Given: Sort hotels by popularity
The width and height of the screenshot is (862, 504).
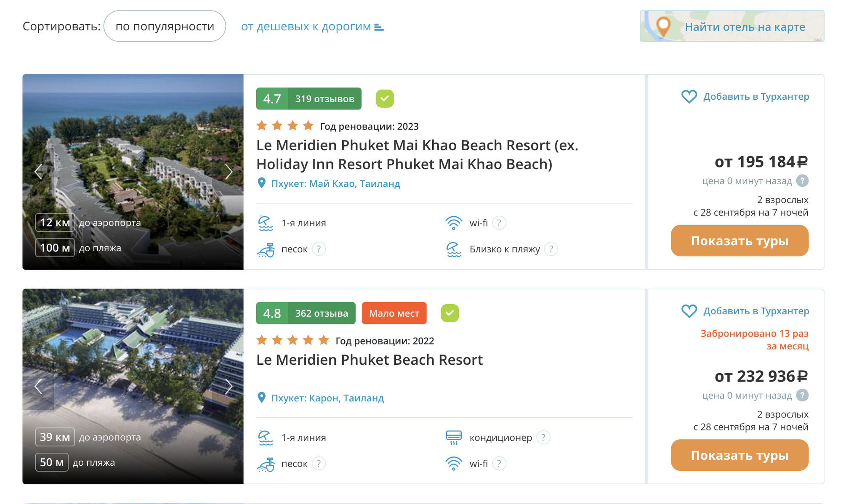Looking at the screenshot, I should (165, 26).
